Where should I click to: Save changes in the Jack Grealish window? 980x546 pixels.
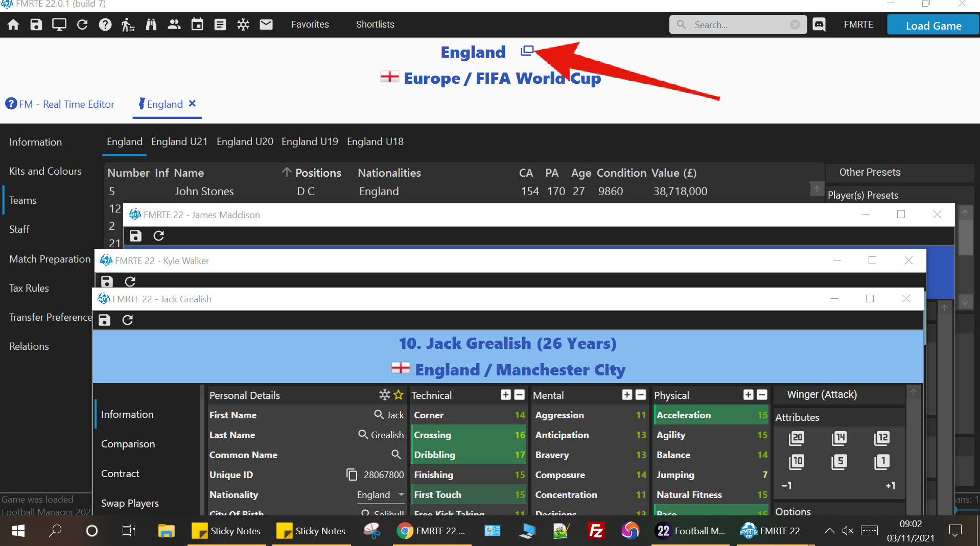[105, 320]
